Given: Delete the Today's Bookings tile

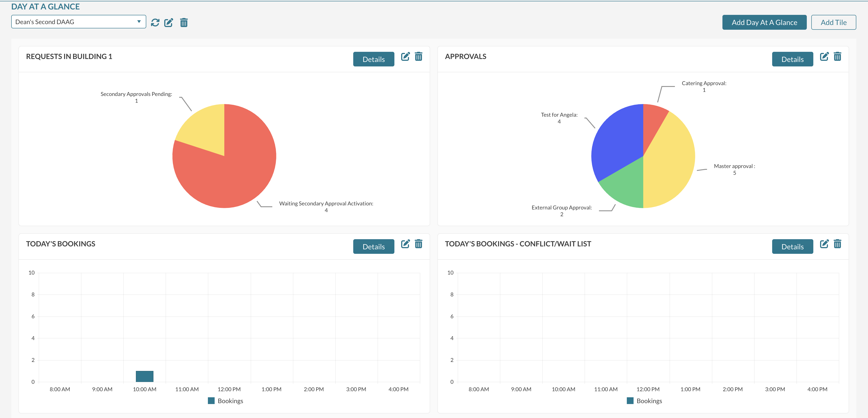Looking at the screenshot, I should click(418, 244).
